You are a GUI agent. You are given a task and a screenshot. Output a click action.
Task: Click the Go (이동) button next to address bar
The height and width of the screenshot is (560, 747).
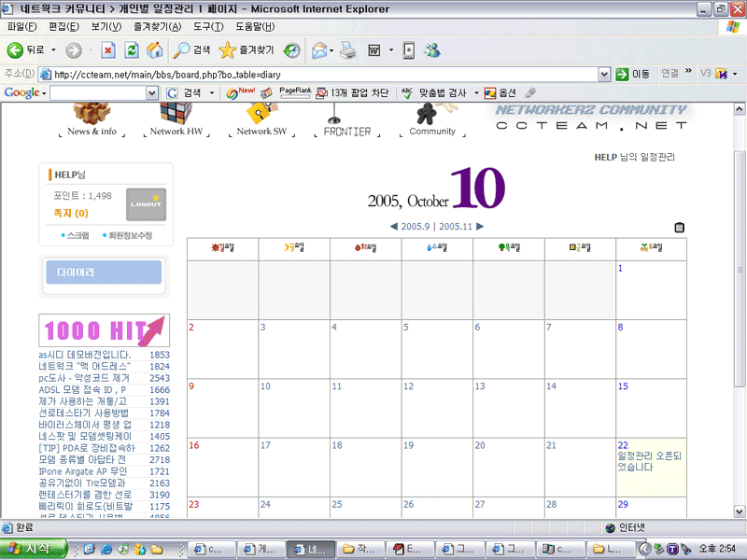click(633, 75)
